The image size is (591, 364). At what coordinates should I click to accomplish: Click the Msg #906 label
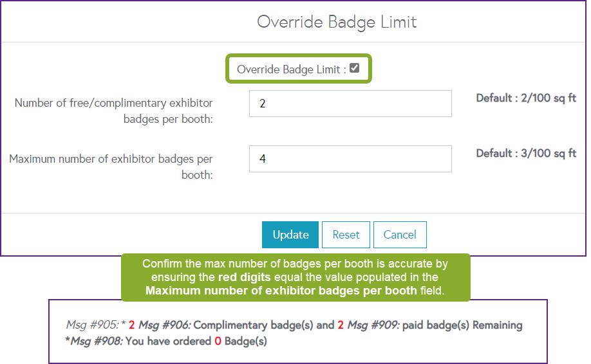tap(160, 325)
